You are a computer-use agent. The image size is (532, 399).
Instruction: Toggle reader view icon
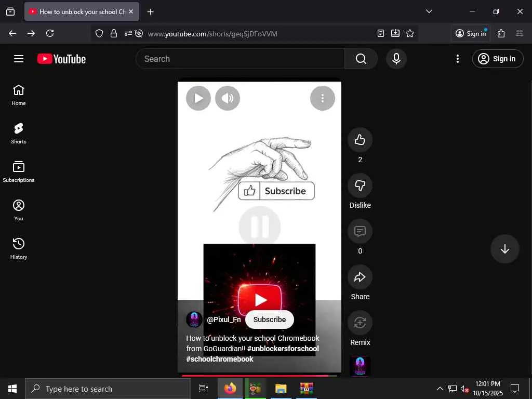pyautogui.click(x=381, y=33)
